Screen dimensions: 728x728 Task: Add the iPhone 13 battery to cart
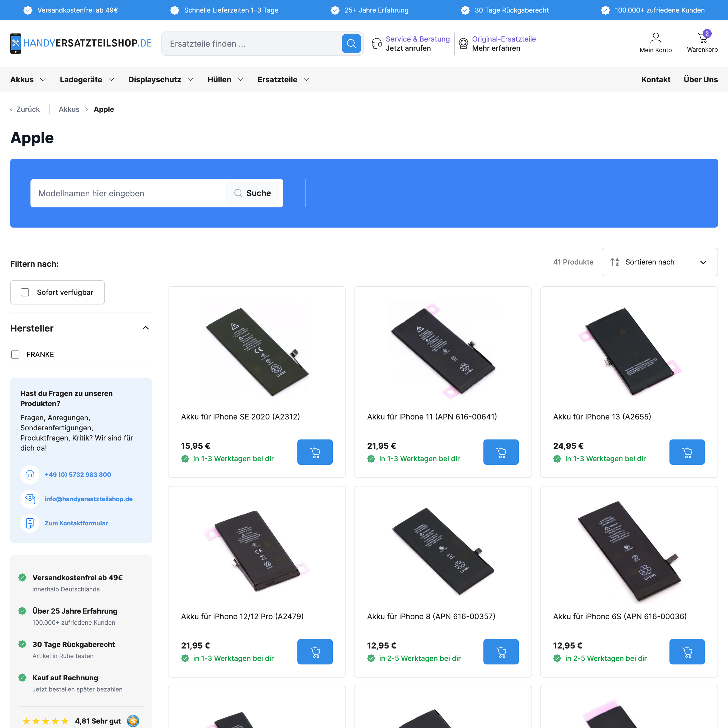(687, 452)
